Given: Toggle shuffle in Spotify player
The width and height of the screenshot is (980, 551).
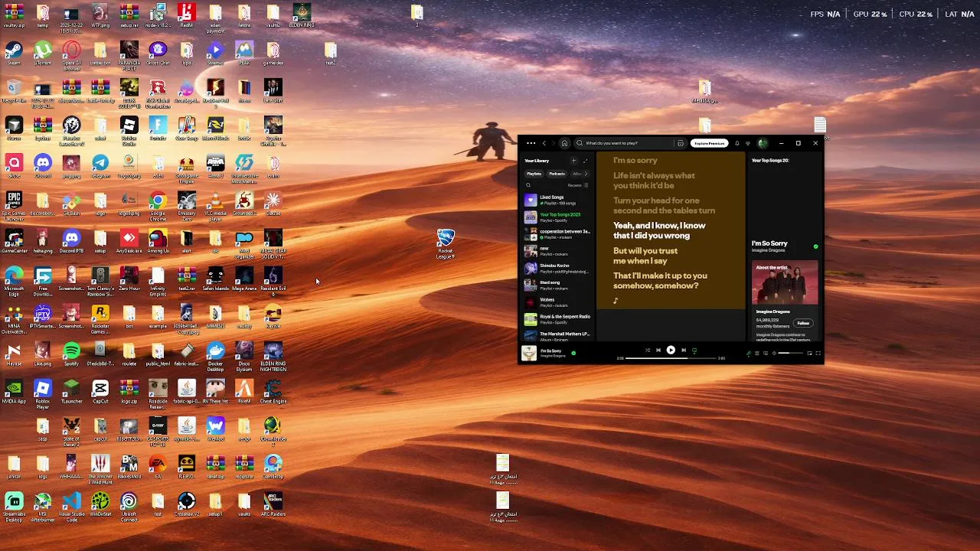Looking at the screenshot, I should (648, 350).
